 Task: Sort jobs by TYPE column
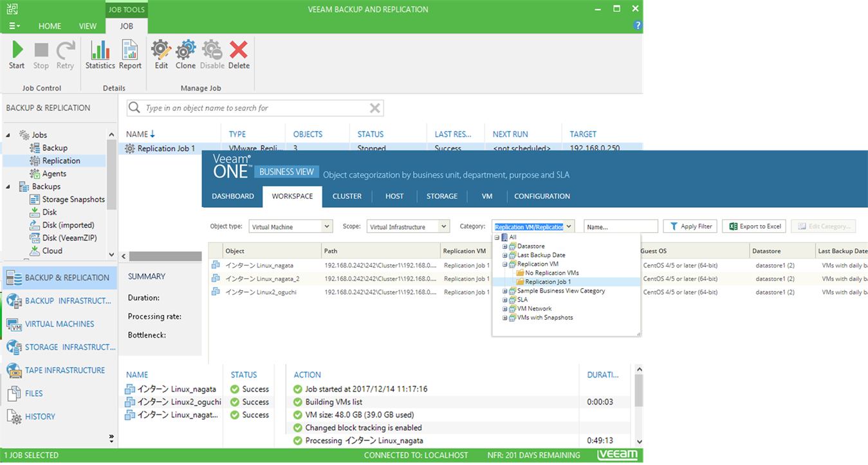pyautogui.click(x=237, y=134)
